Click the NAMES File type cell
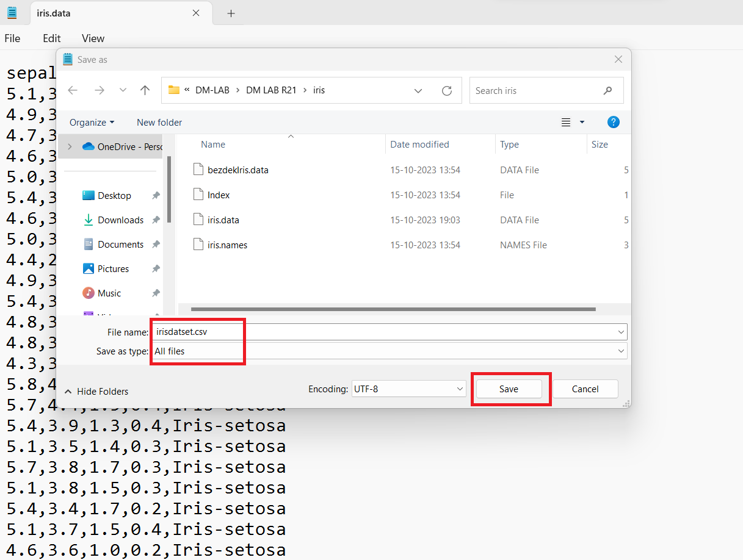This screenshot has height=560, width=743. coord(523,245)
